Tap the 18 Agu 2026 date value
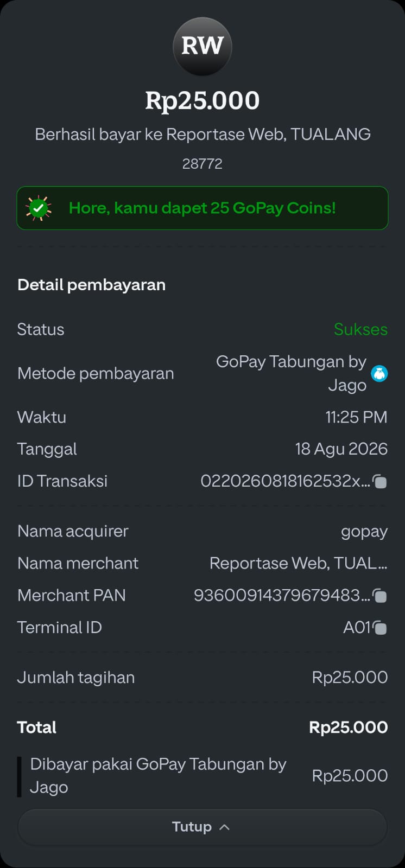 coord(341,449)
